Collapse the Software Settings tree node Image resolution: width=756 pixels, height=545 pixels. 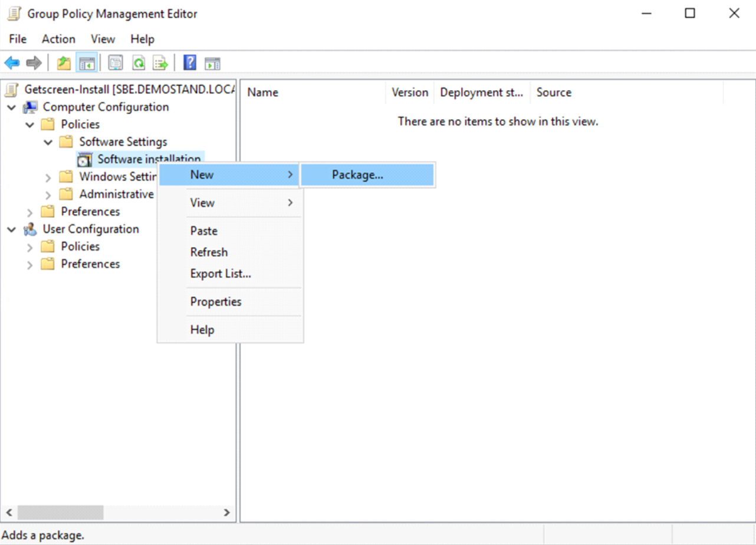pyautogui.click(x=48, y=142)
